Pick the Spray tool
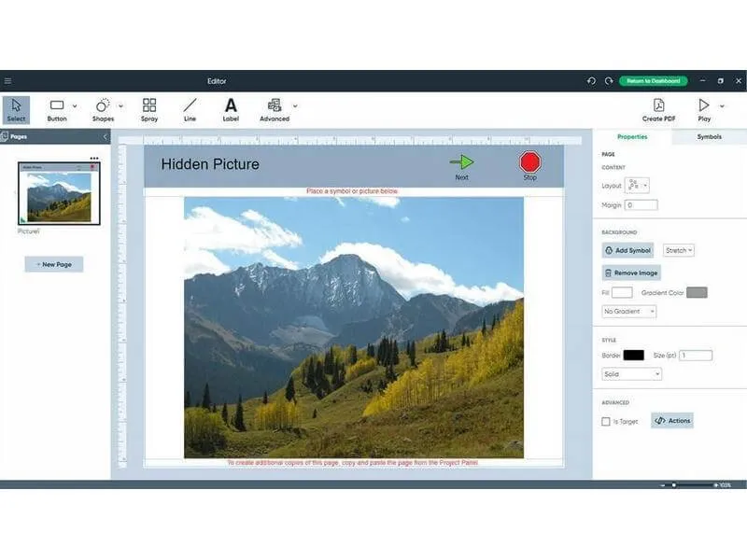The width and height of the screenshot is (747, 560). tap(149, 109)
